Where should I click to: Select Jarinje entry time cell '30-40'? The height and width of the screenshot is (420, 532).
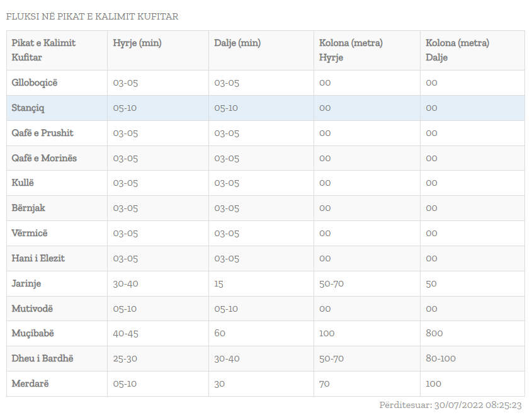click(x=126, y=284)
